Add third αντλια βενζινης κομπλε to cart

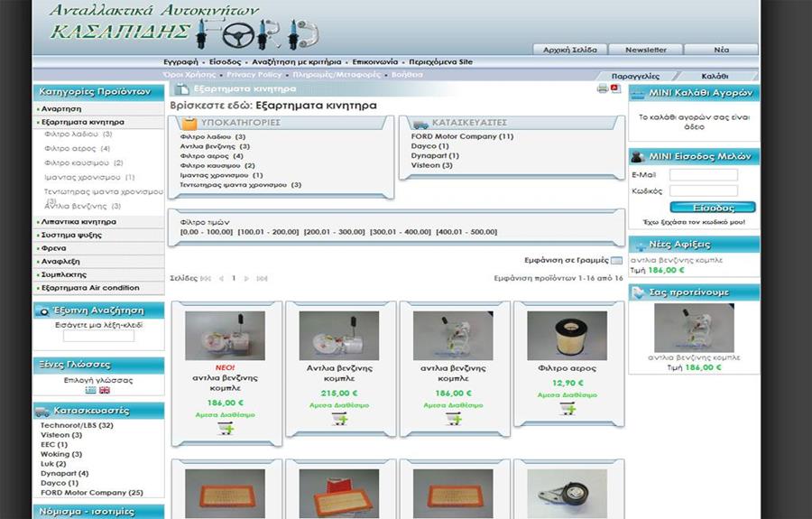[x=453, y=419]
